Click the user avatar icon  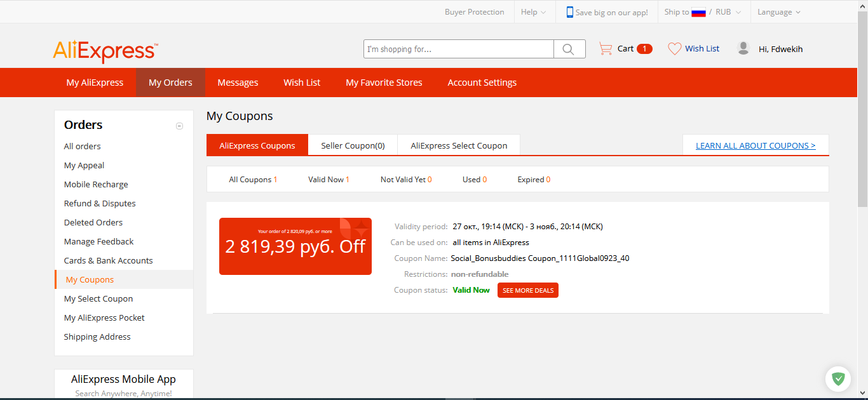coord(743,48)
